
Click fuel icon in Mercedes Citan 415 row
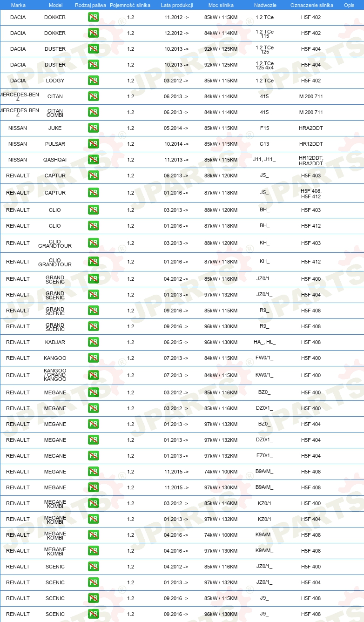[93, 96]
